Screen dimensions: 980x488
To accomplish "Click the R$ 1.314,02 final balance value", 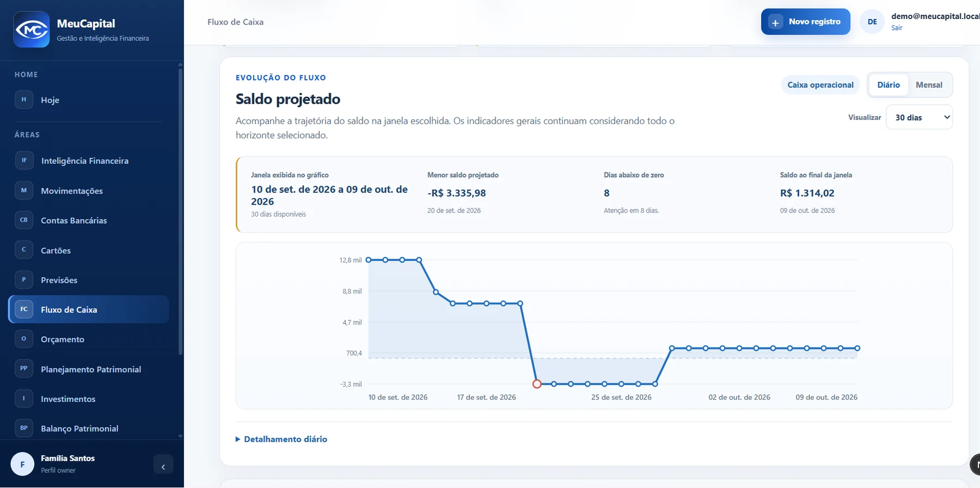I will (807, 193).
